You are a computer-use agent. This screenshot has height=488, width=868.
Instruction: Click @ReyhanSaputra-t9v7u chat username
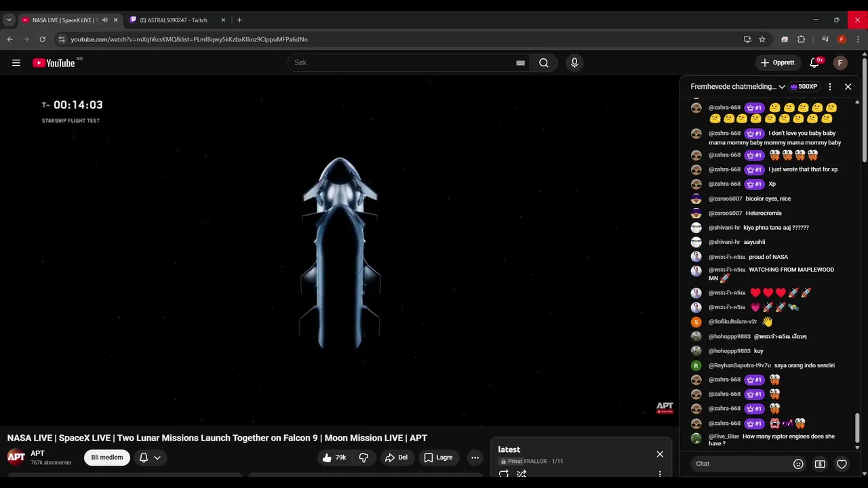[x=740, y=365]
